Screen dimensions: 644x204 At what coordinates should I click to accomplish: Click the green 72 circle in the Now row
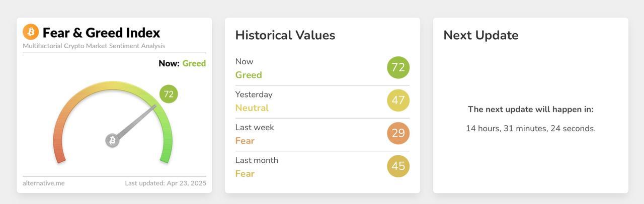pos(398,67)
